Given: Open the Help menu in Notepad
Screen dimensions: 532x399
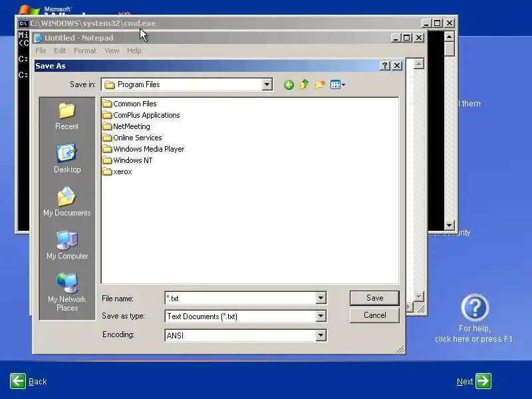Looking at the screenshot, I should pos(134,51).
